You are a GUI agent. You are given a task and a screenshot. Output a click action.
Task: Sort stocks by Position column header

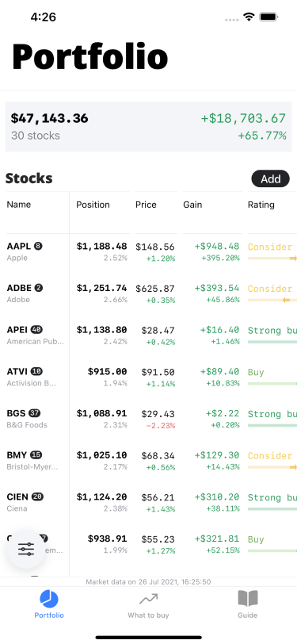point(93,205)
